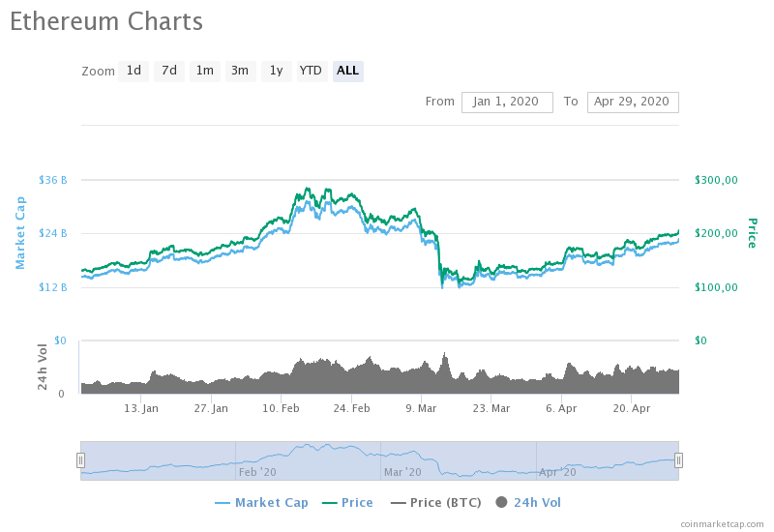The height and width of the screenshot is (532, 774).
Task: Click the 24h Vol gray circle icon
Action: 501,502
